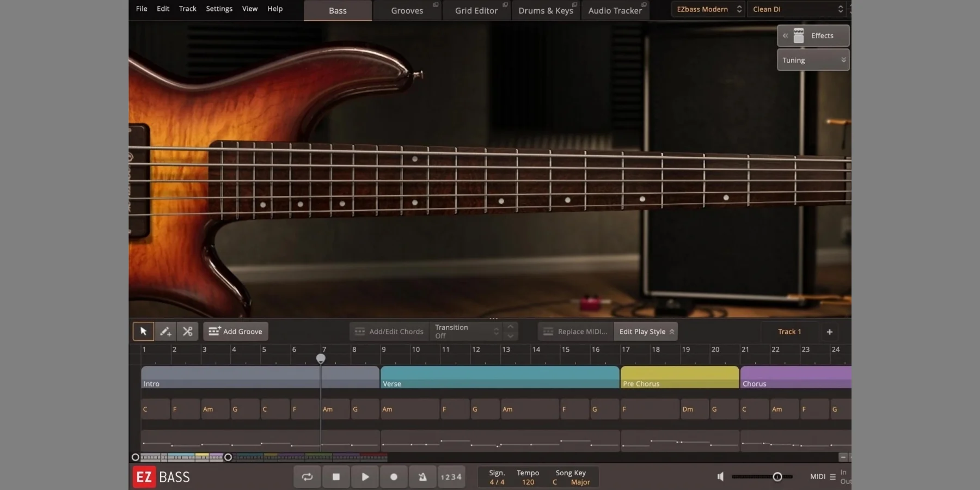Switch to the Grid Editor tab

coord(476,10)
